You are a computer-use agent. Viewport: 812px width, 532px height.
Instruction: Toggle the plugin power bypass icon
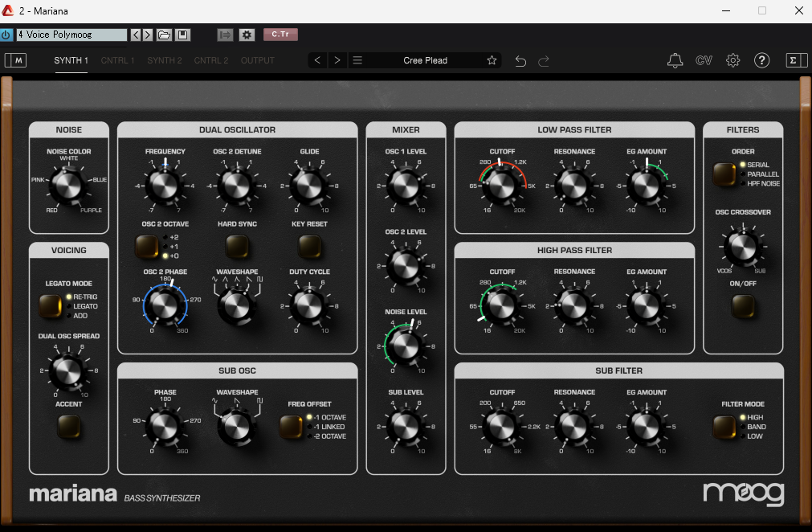[x=6, y=35]
